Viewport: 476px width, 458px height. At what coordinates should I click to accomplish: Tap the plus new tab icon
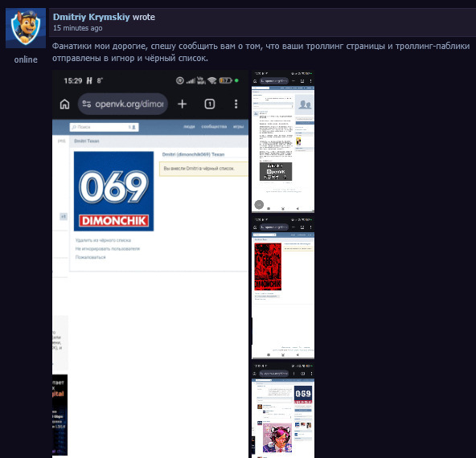[x=183, y=104]
